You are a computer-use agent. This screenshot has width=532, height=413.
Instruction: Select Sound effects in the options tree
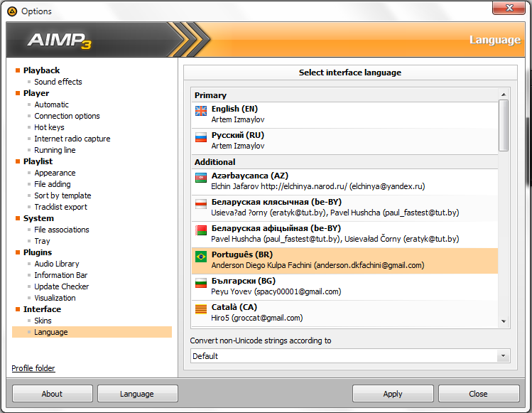tap(58, 82)
